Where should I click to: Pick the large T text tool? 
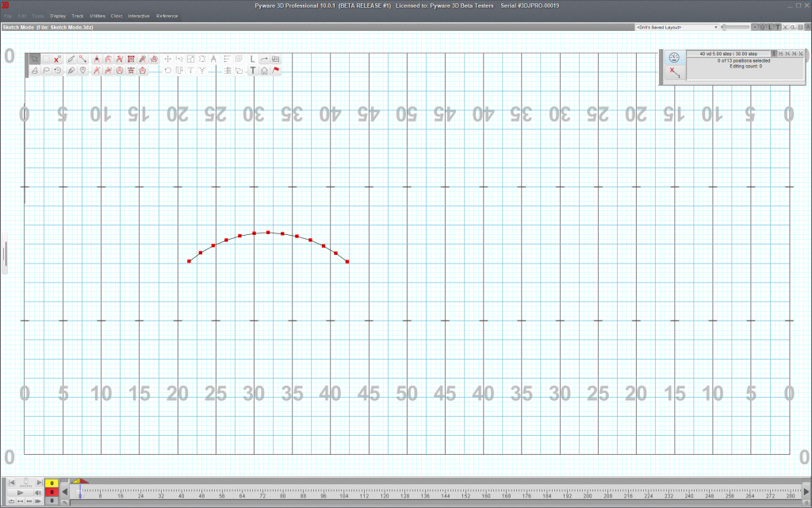tap(252, 71)
